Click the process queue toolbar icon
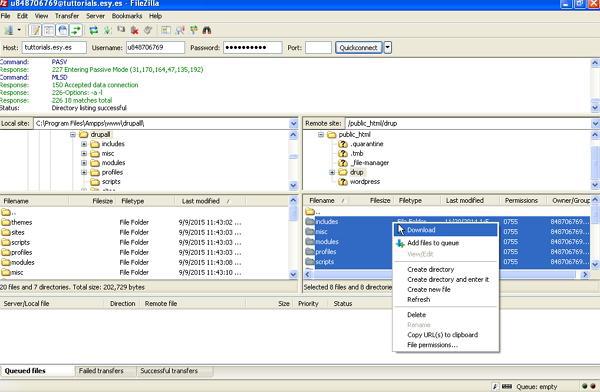This screenshot has width=600, height=392. coord(108,30)
